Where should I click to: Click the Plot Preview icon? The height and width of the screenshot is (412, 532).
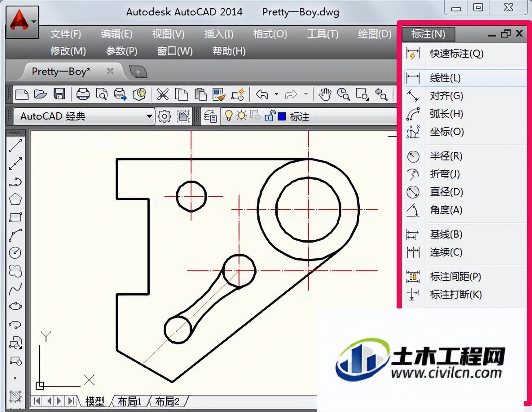click(x=101, y=94)
